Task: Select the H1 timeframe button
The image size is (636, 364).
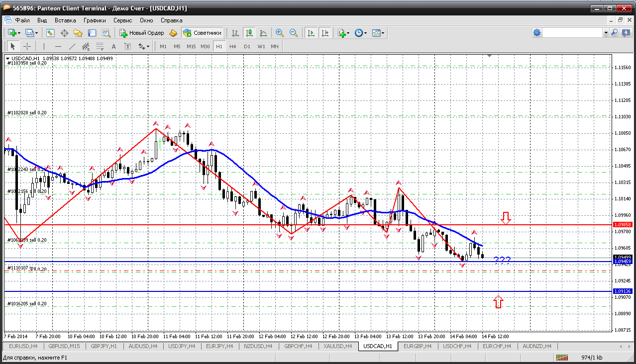Action: (219, 46)
